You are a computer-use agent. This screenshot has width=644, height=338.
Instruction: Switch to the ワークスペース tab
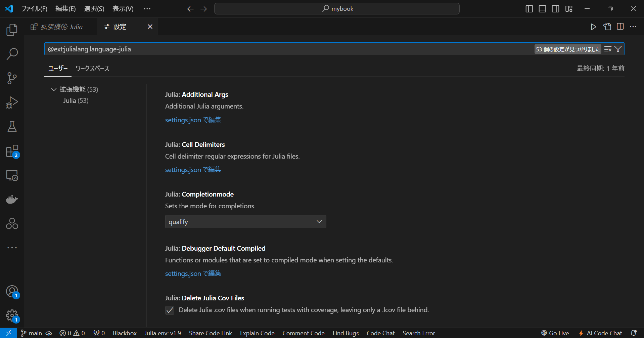click(x=92, y=68)
